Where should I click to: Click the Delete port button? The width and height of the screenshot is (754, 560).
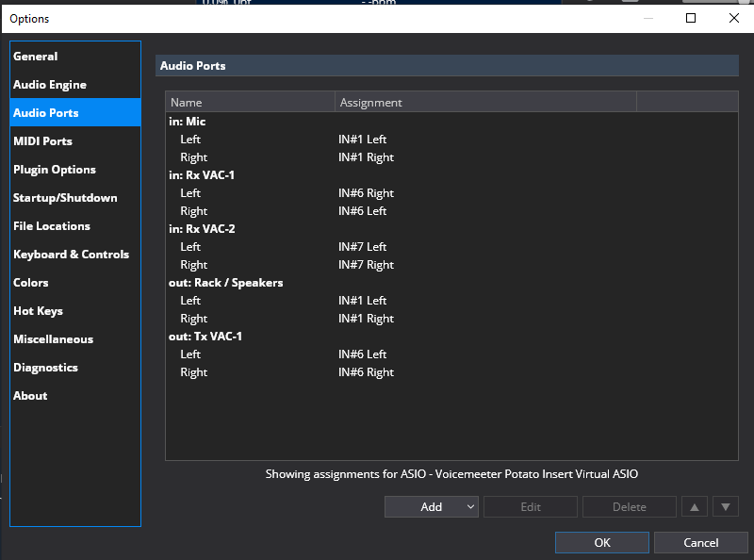(x=630, y=506)
